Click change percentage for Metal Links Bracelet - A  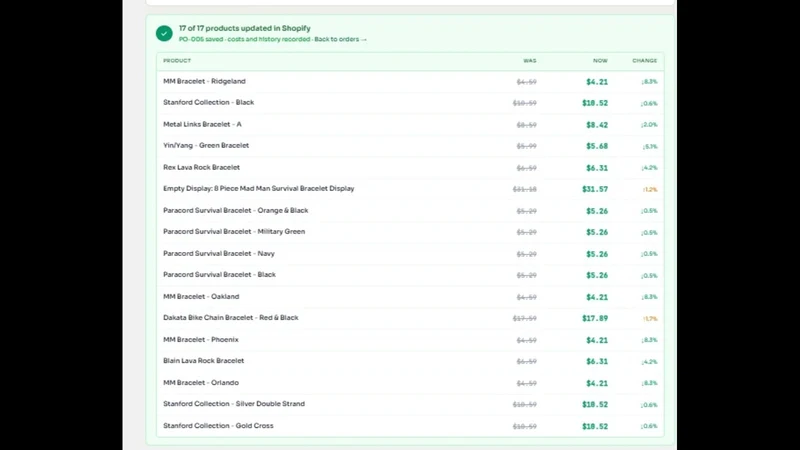(x=649, y=124)
